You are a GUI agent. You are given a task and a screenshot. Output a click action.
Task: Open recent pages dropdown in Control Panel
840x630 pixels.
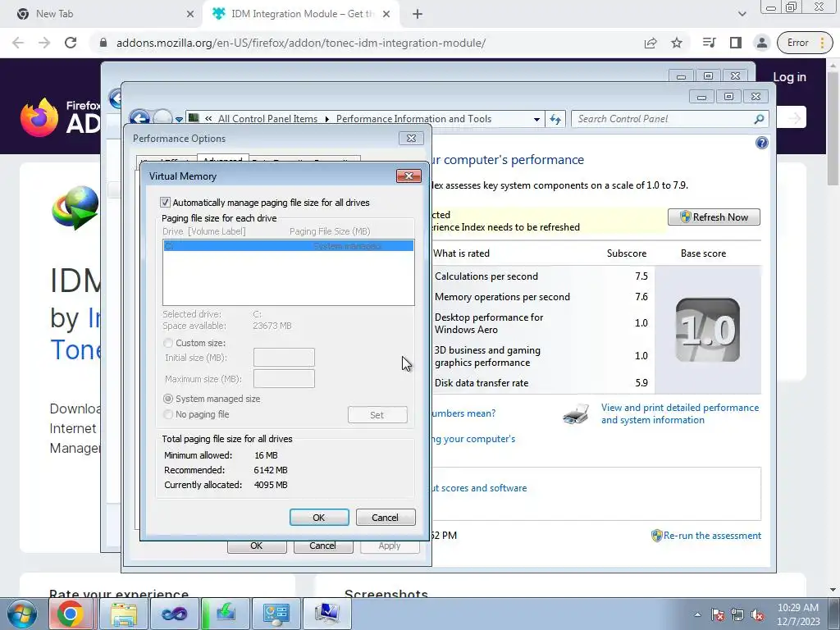179,119
